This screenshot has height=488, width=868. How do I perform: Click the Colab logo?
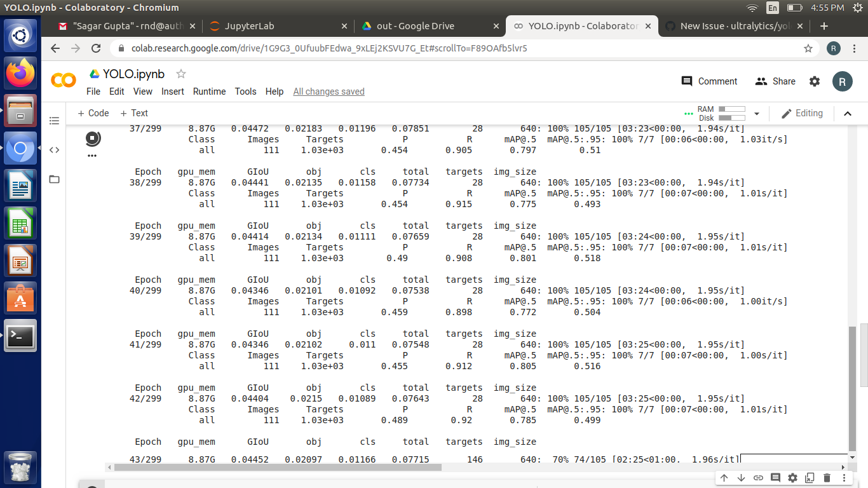64,81
